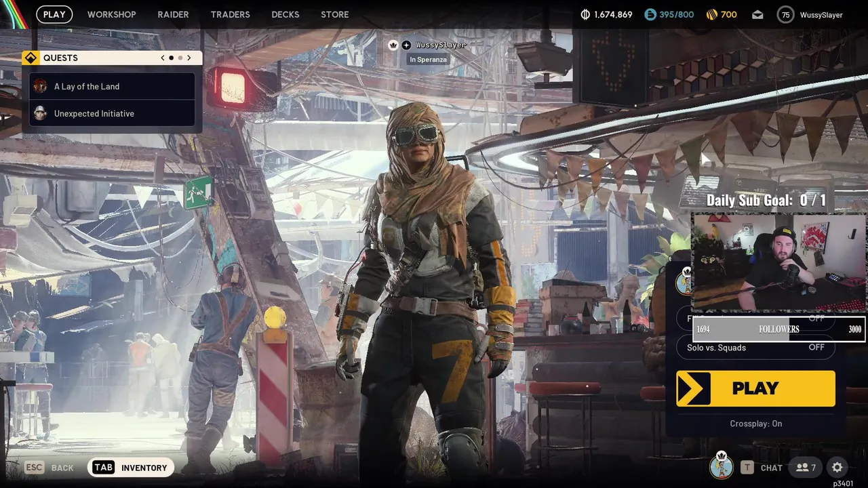This screenshot has height=488, width=868.
Task: Go to previous quests page with left chevron
Action: tap(163, 58)
